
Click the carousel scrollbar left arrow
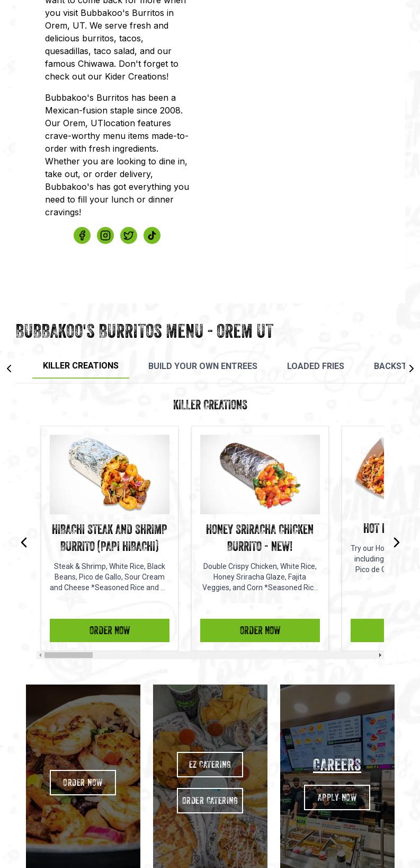pos(40,655)
